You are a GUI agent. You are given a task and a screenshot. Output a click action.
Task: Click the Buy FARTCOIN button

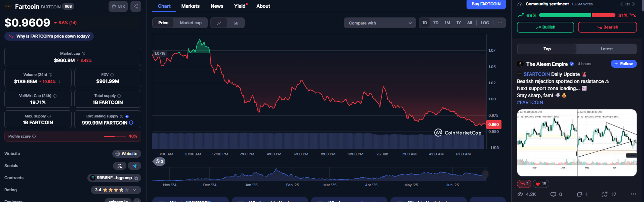click(486, 4)
